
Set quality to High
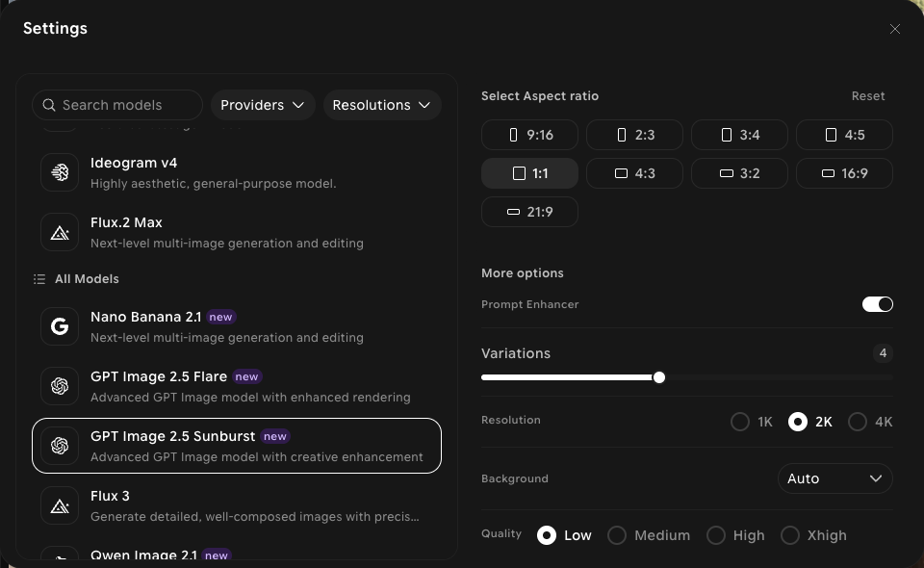[x=715, y=535]
